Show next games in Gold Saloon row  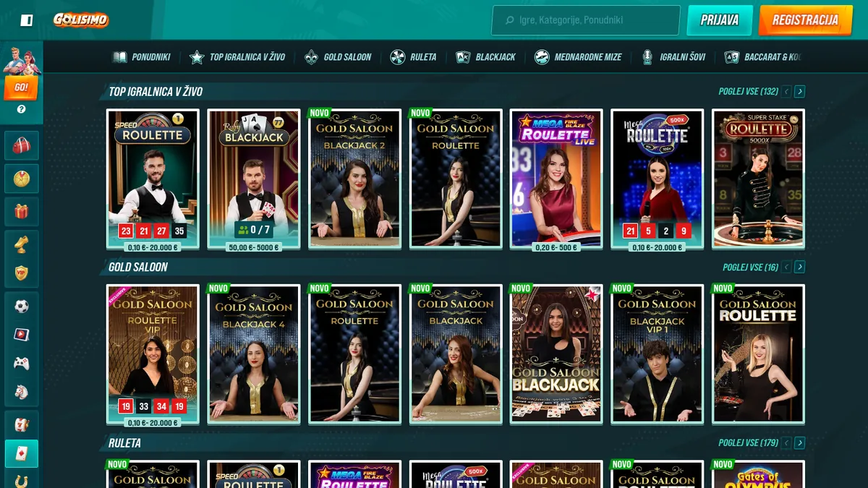coord(799,267)
